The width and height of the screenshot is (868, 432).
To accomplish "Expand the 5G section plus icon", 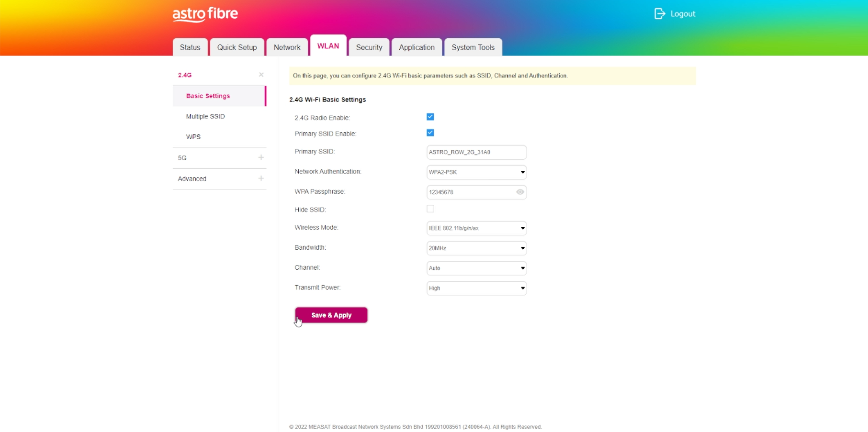I will [x=261, y=157].
